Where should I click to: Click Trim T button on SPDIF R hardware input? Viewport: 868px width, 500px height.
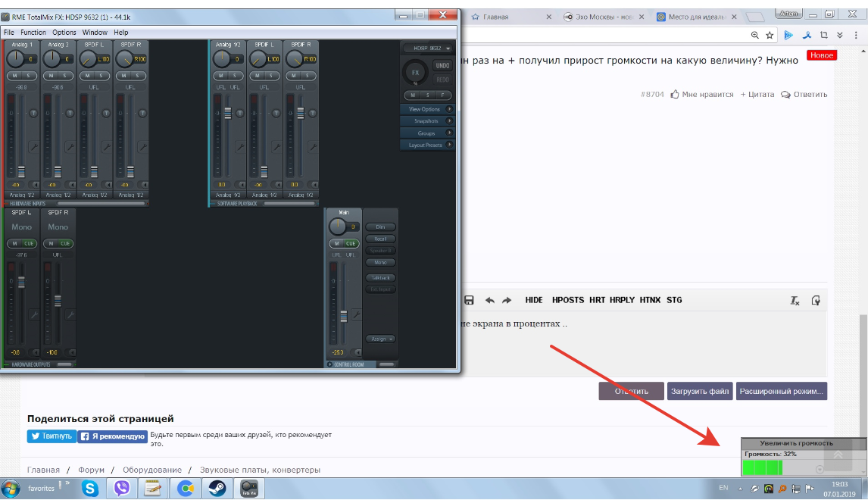tap(142, 114)
